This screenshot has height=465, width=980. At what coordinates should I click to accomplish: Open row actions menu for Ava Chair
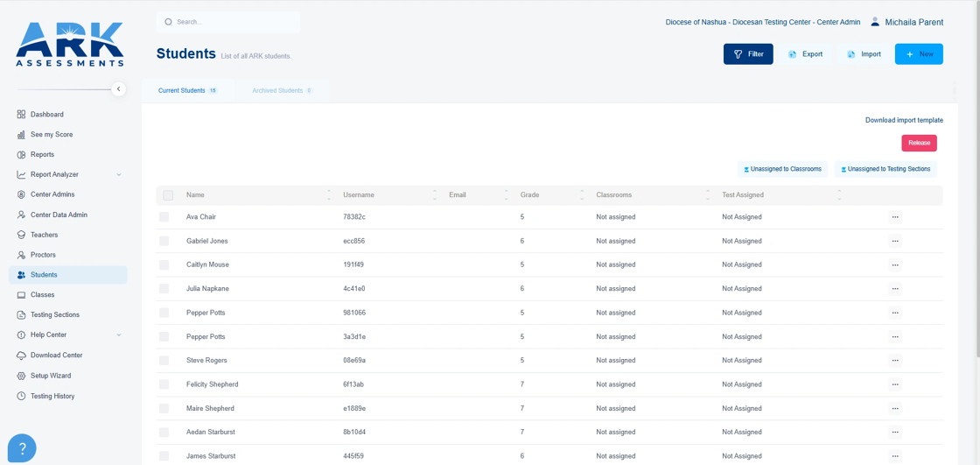pos(895,217)
